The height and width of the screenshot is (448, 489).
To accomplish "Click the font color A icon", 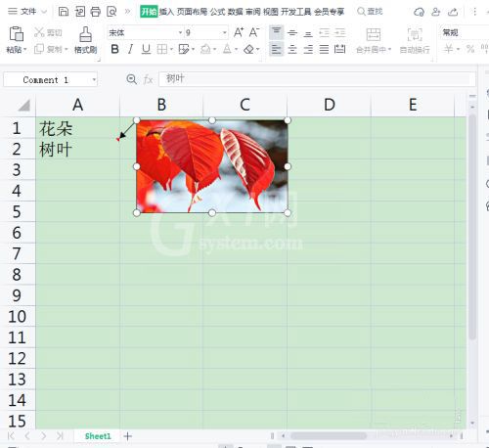I will [x=227, y=49].
